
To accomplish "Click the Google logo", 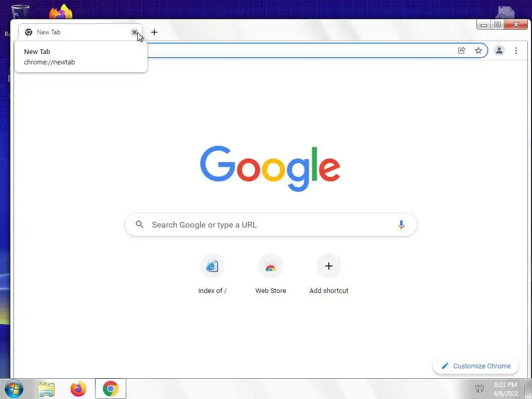I will pyautogui.click(x=270, y=168).
